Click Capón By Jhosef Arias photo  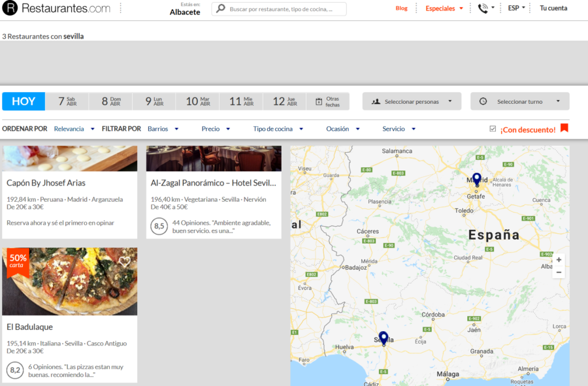click(70, 159)
